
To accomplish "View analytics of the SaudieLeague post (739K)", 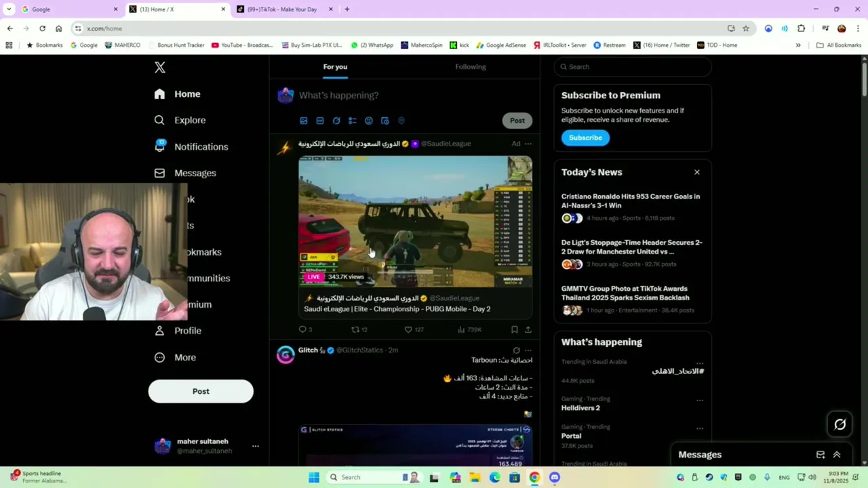I will (x=469, y=329).
